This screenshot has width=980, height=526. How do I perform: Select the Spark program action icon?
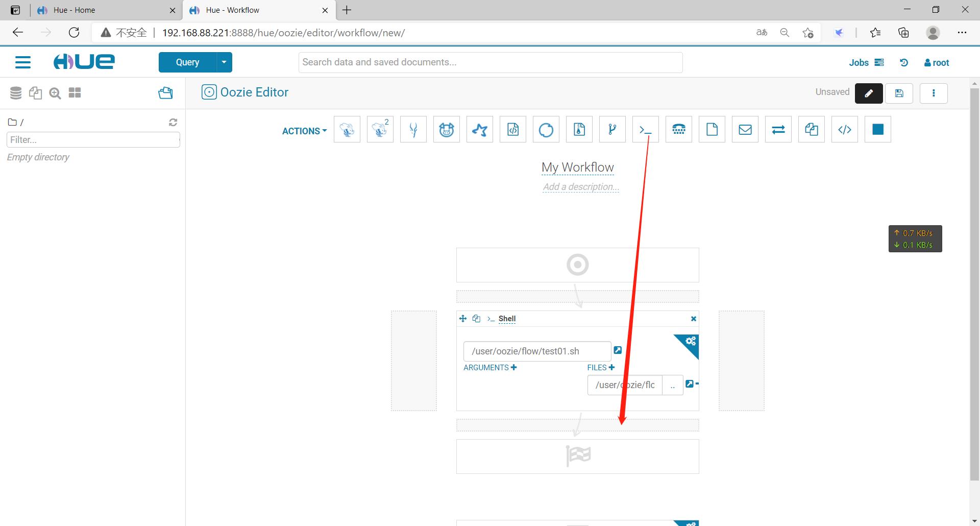(480, 130)
